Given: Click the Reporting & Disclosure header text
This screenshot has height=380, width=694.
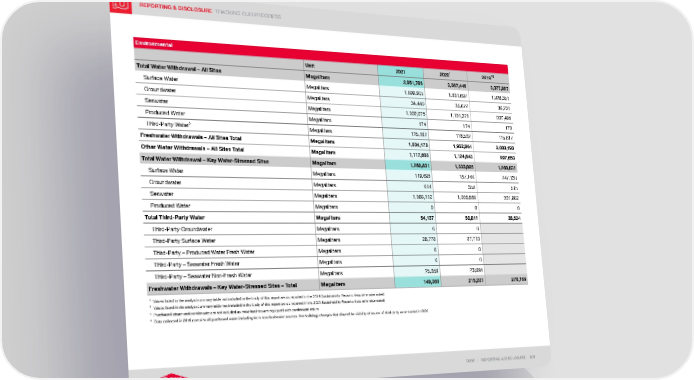Looking at the screenshot, I should (x=176, y=8).
